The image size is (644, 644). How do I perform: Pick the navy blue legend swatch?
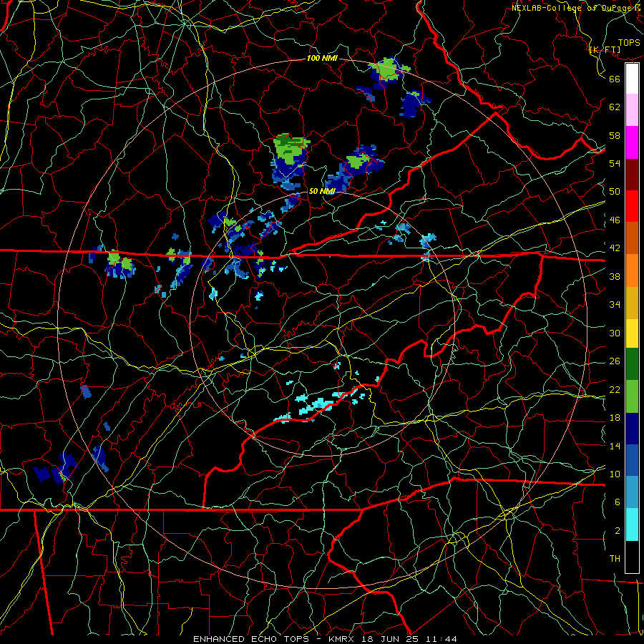point(632,429)
